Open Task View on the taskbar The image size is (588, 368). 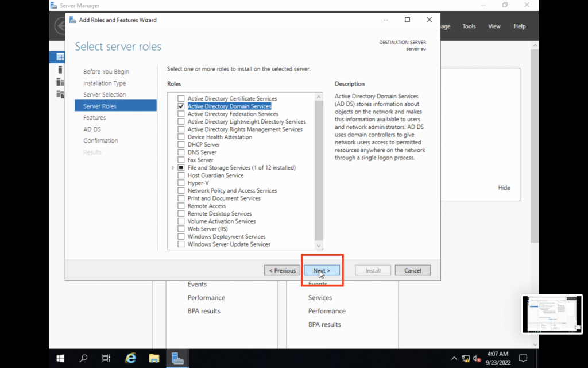tap(106, 358)
